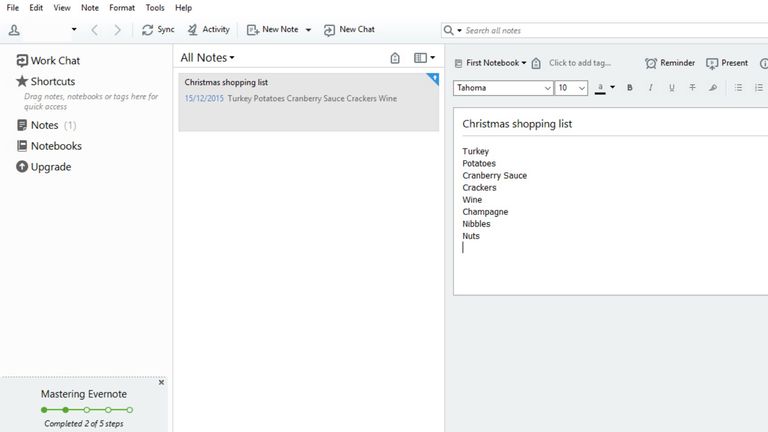Click Upgrade in the sidebar
Screen dimensions: 768x432
click(x=44, y=167)
